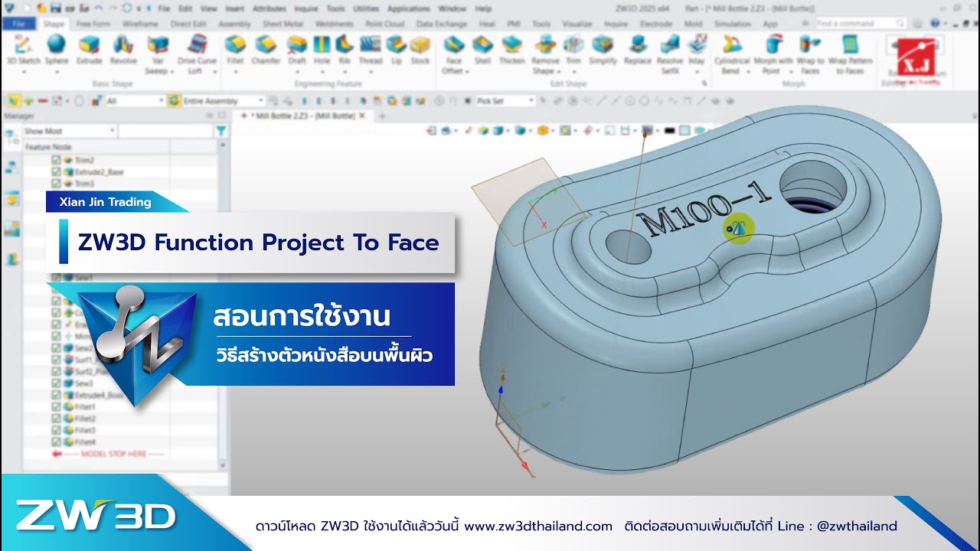Toggle checkbox for Fillet3 feature

(56, 430)
